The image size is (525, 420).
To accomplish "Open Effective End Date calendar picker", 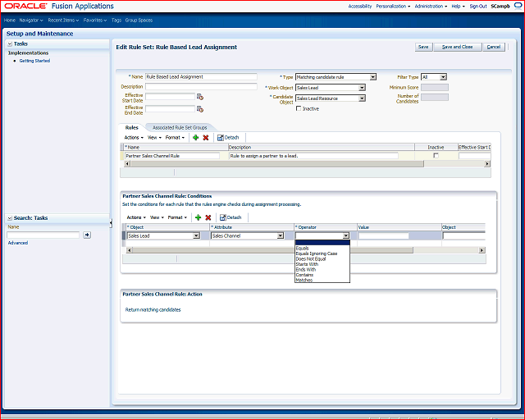I will coord(200,109).
